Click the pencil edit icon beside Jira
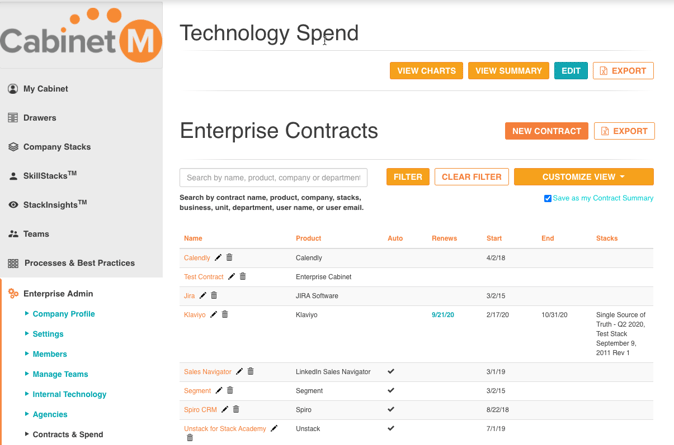Image resolution: width=674 pixels, height=445 pixels. [x=202, y=295]
